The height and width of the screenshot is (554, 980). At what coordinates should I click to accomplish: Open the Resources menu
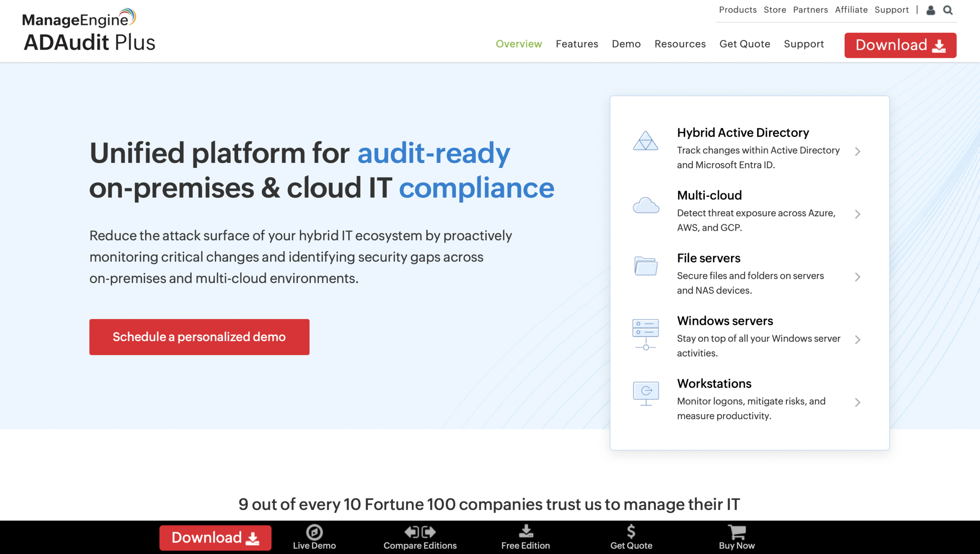[680, 44]
